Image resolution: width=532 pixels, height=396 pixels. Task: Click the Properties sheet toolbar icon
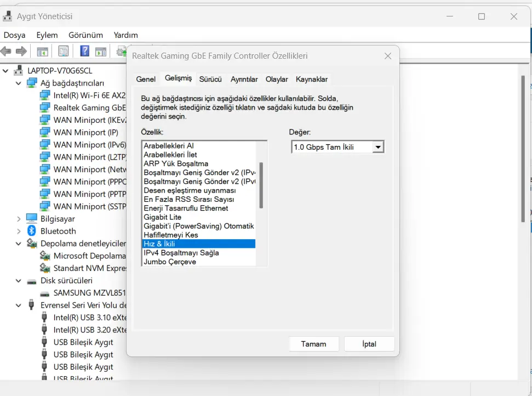[64, 52]
